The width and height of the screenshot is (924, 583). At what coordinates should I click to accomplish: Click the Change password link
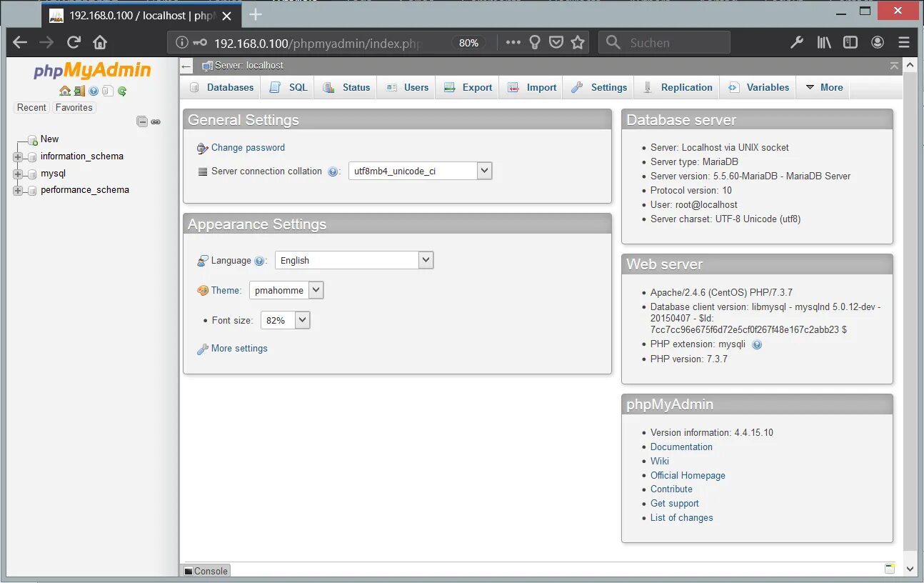248,148
